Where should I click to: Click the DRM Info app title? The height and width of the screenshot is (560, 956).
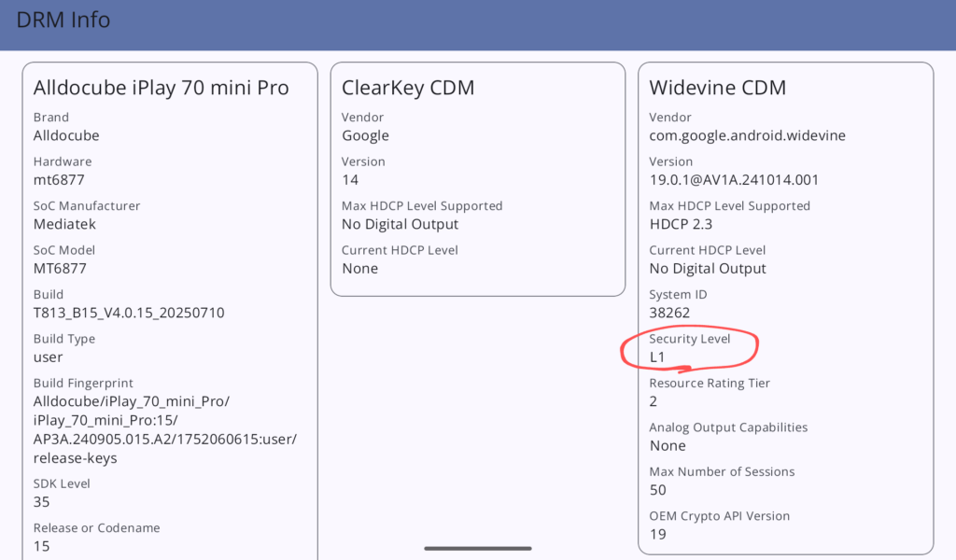click(x=63, y=21)
